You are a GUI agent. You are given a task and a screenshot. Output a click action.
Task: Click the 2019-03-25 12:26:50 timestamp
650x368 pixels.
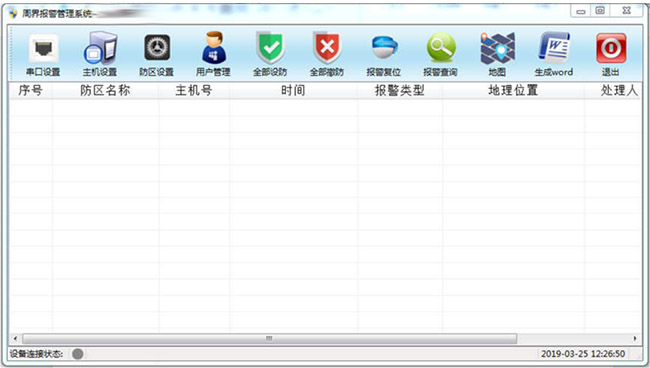[x=583, y=354]
